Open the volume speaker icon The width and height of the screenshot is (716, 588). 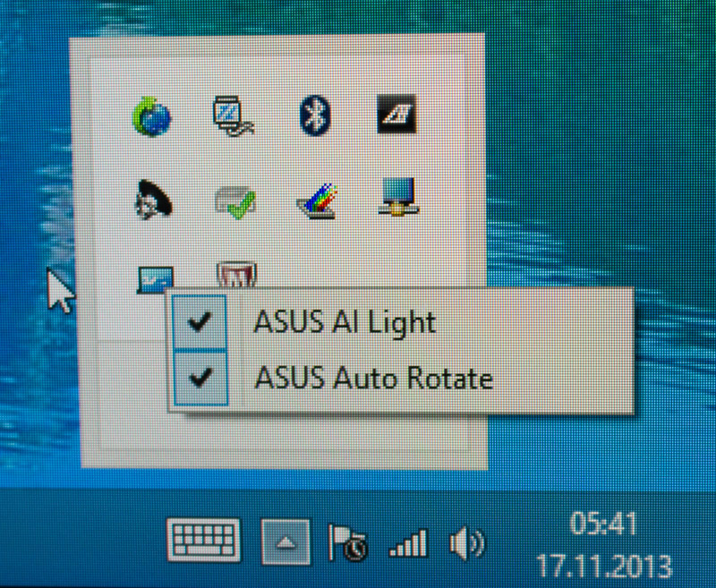click(467, 543)
